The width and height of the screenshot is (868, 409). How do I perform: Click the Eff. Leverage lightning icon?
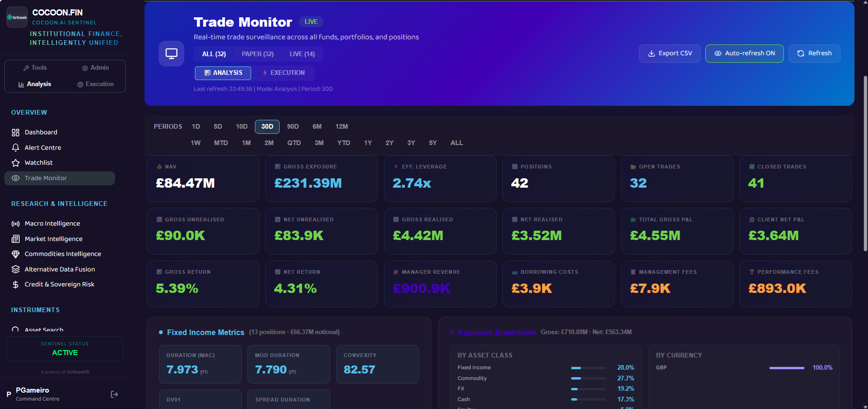396,167
